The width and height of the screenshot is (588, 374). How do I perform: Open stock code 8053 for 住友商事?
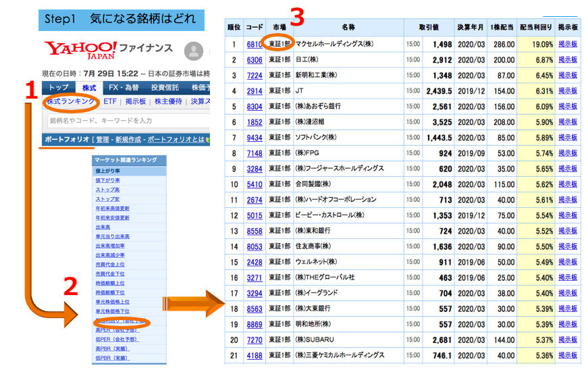click(x=255, y=247)
